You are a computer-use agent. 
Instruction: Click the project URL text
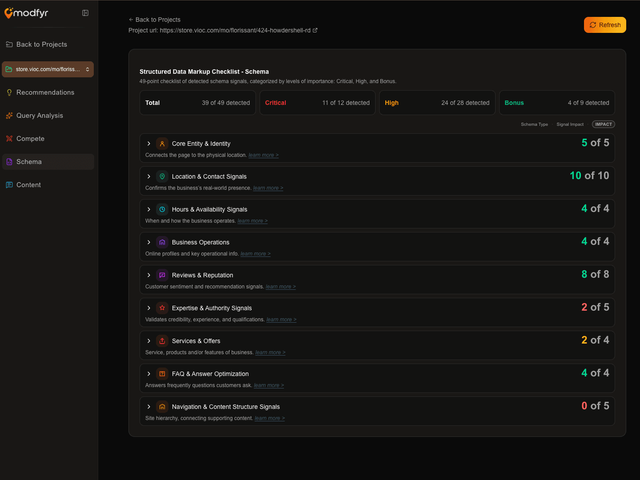pos(235,31)
